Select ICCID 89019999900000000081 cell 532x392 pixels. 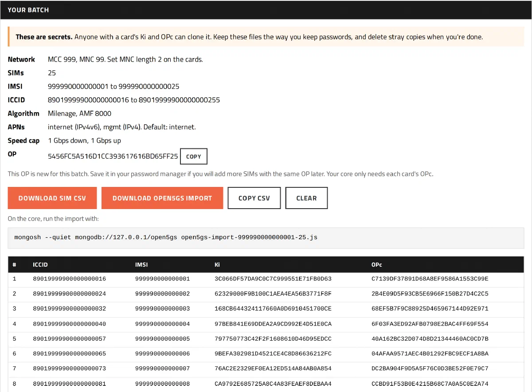tap(69, 384)
